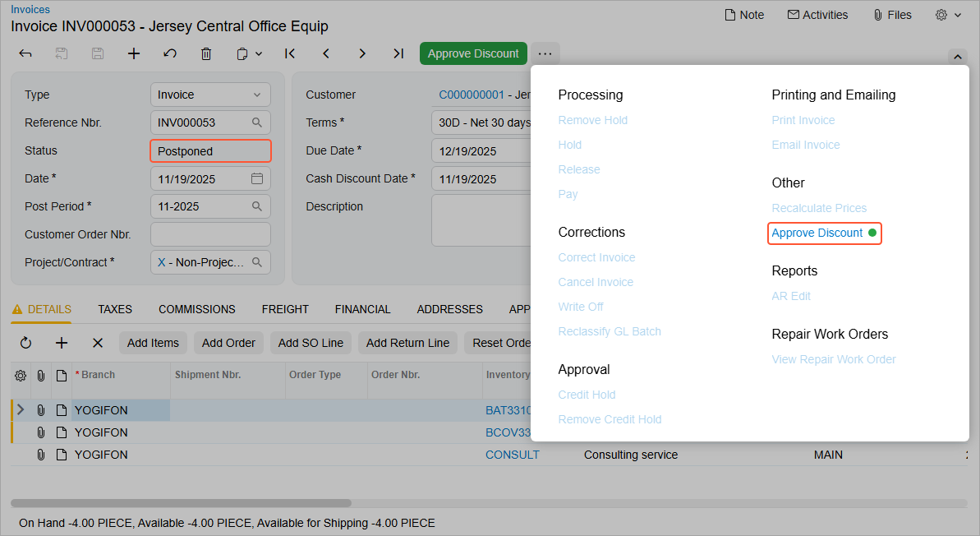Click the green Approve Discount button
The image size is (980, 536).
pos(473,53)
